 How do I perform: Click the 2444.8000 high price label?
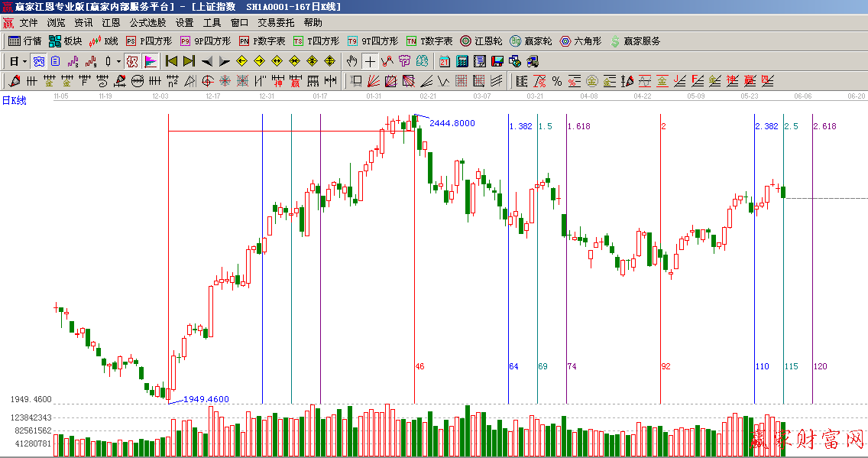452,123
